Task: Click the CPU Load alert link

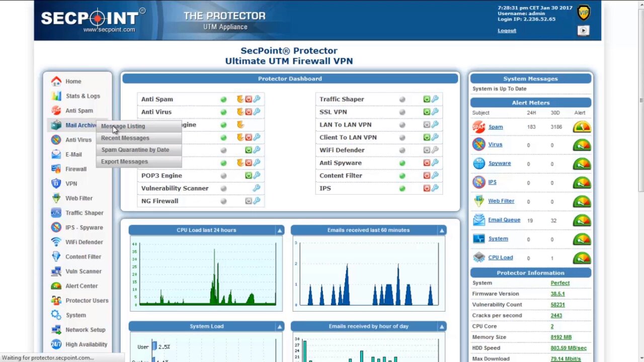Action: point(501,257)
